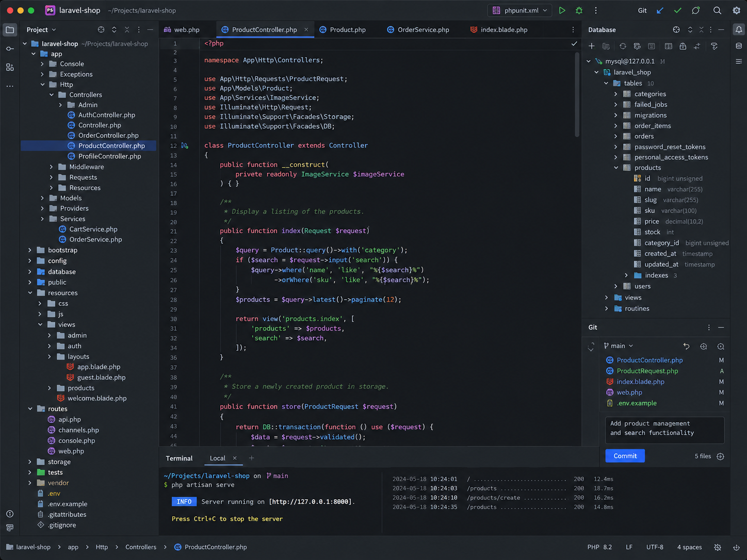Screen dimensions: 747x560
Task: Open the Commit tool window icon on left stripe
Action: click(x=10, y=48)
